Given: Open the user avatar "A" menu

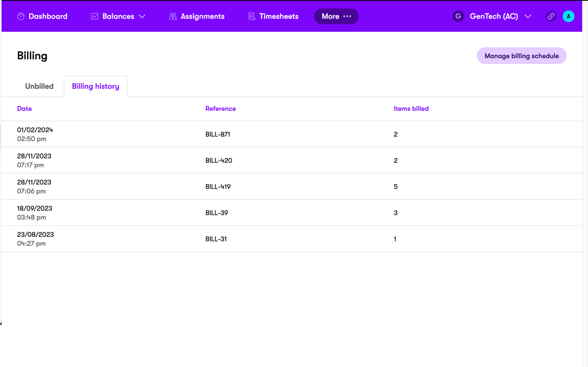Looking at the screenshot, I should point(568,16).
